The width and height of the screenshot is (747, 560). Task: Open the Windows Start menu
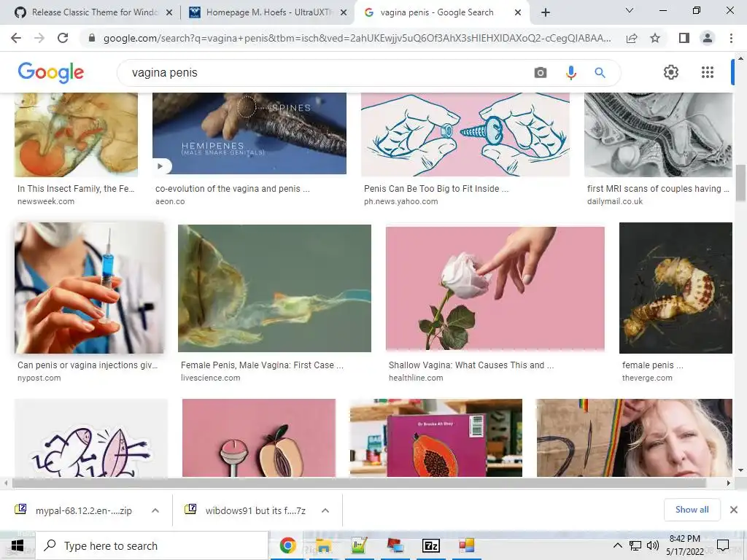18,545
